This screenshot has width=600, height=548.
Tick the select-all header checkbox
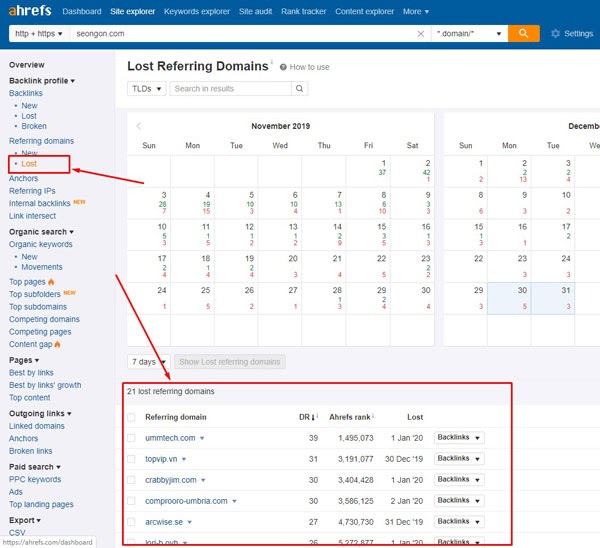[x=131, y=417]
